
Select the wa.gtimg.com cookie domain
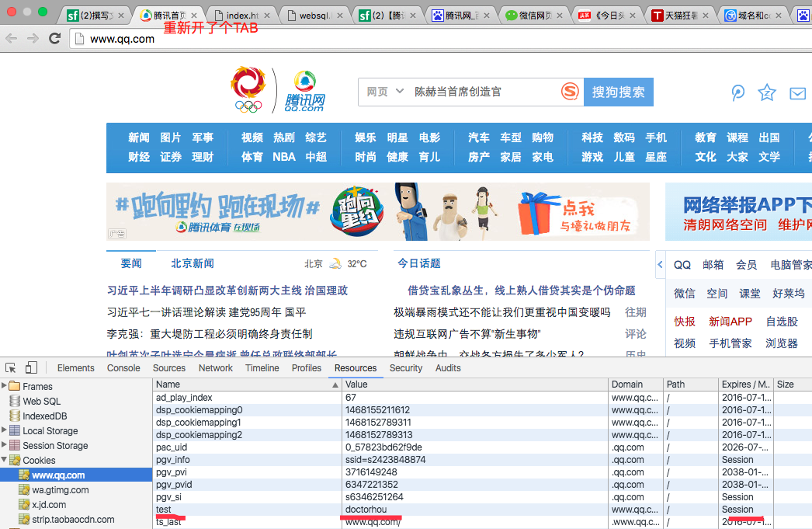60,489
